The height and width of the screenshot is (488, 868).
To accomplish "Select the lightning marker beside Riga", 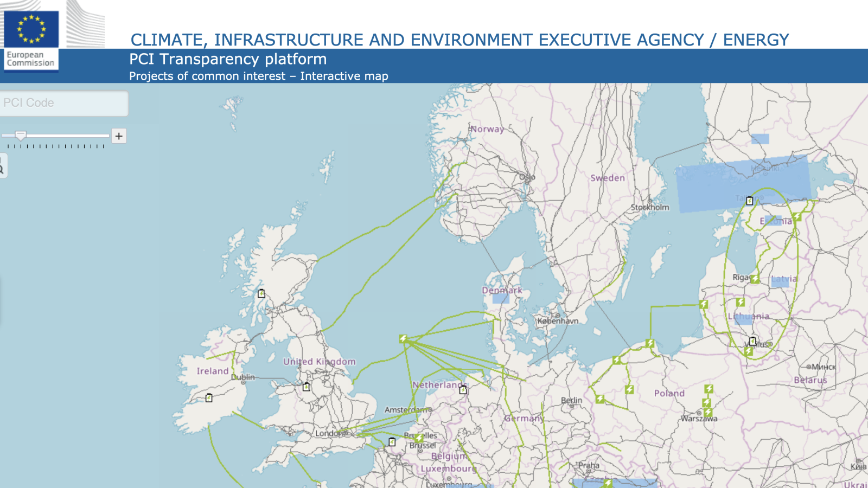I will 755,279.
